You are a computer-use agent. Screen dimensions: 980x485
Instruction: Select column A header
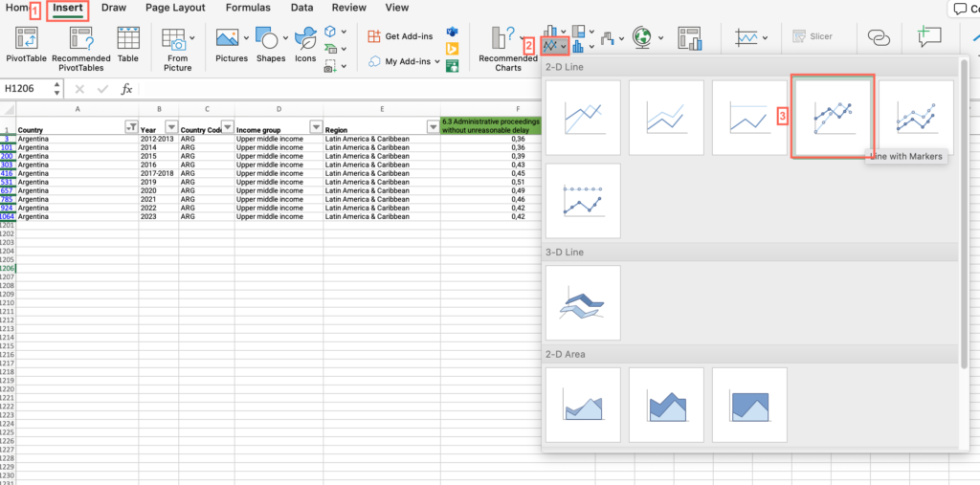point(78,108)
